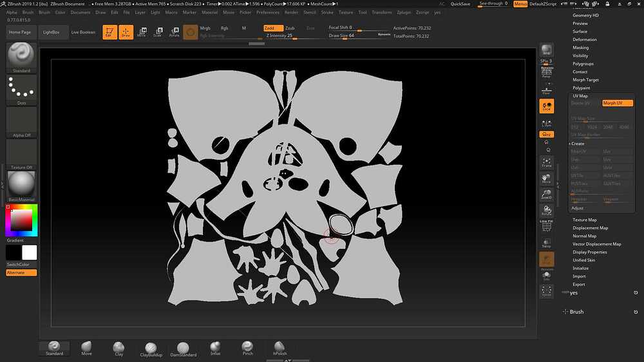
Task: Click the Gradient button
Action: tap(21, 240)
